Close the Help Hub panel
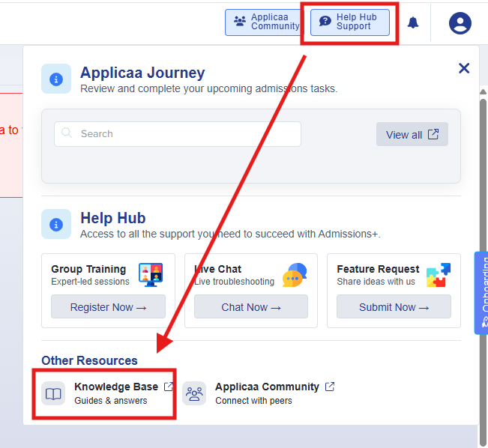488x448 pixels. (x=464, y=69)
